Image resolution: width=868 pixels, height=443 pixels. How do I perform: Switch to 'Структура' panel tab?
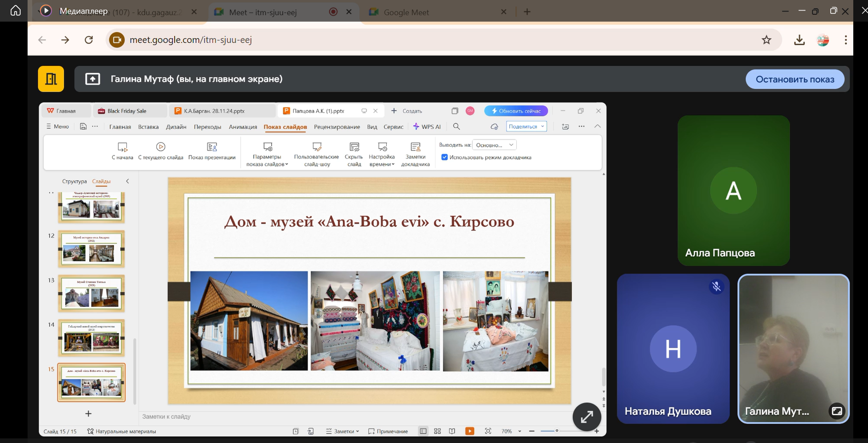coord(74,181)
